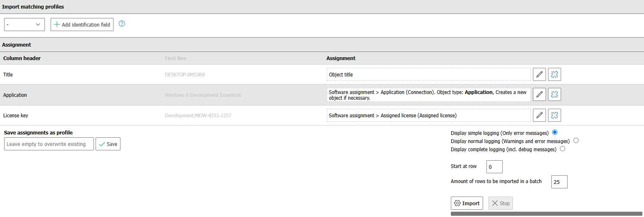Unlink the License key assignment
Screen dimensions: 644x217
point(554,115)
